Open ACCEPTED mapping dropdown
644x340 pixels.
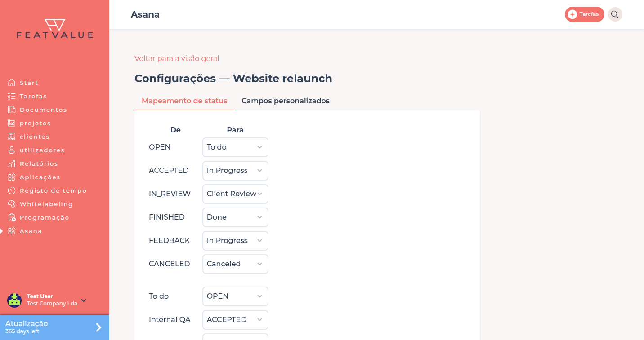[235, 171]
